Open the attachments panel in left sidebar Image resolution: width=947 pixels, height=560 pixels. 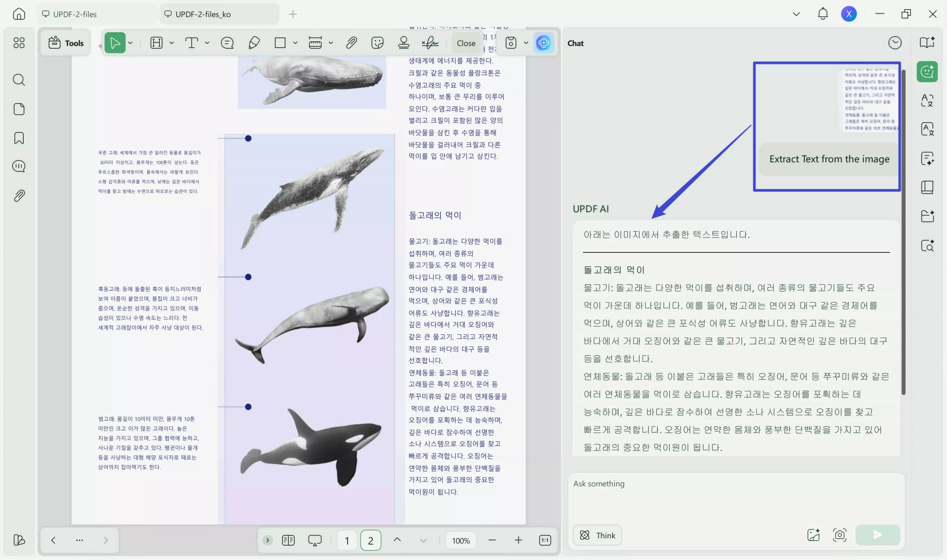coord(19,196)
